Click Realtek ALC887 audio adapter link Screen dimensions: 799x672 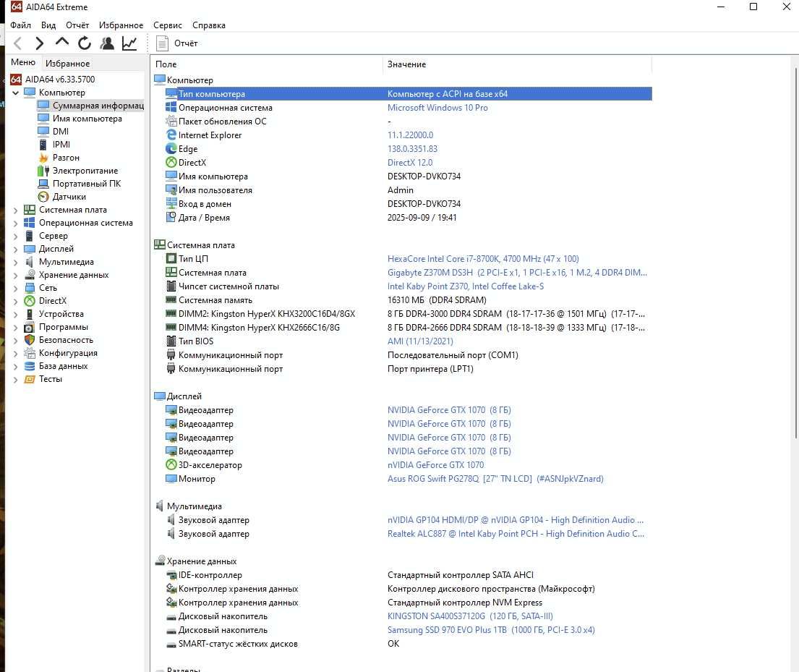[x=516, y=533]
